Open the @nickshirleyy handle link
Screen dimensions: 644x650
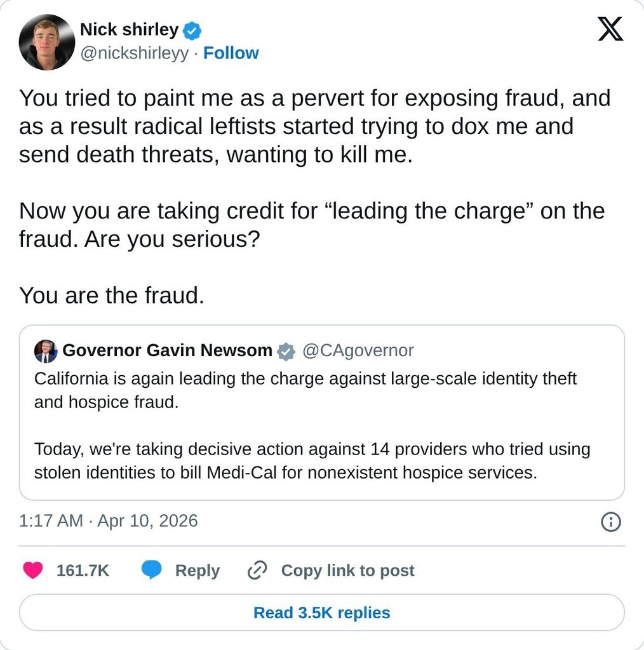click(x=134, y=53)
